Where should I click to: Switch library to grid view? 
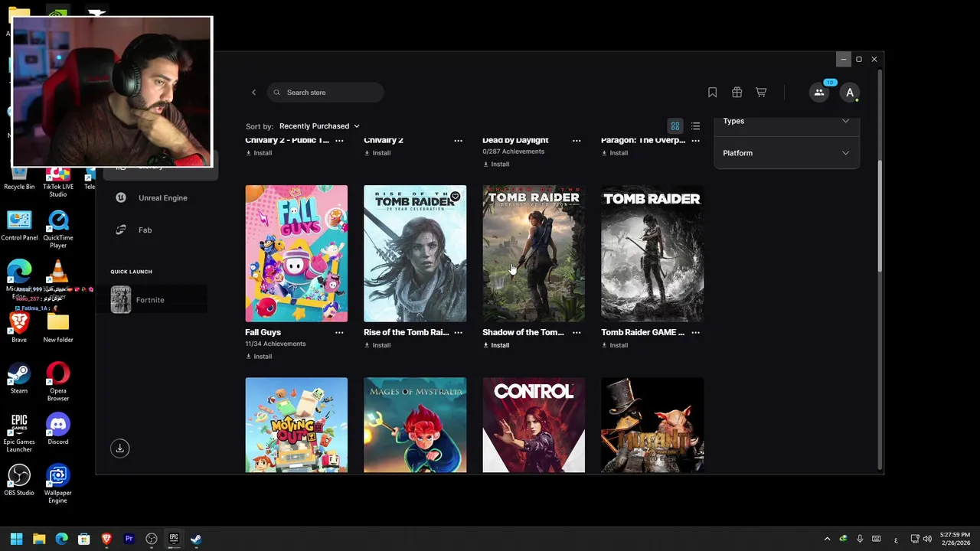pyautogui.click(x=675, y=126)
